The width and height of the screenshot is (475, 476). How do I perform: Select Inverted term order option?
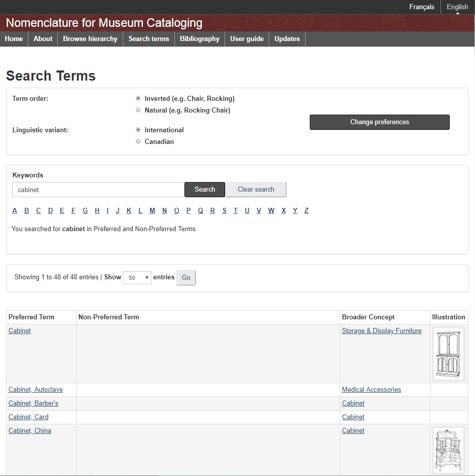138,98
